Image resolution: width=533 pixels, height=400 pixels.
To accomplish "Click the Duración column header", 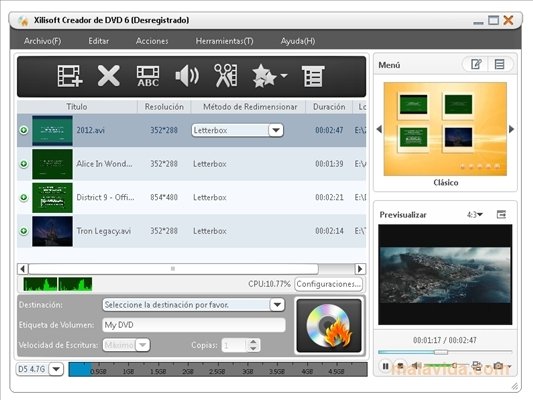I will click(x=329, y=107).
